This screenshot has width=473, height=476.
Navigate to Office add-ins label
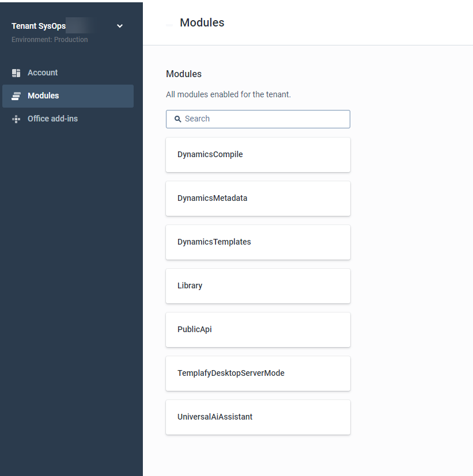52,119
